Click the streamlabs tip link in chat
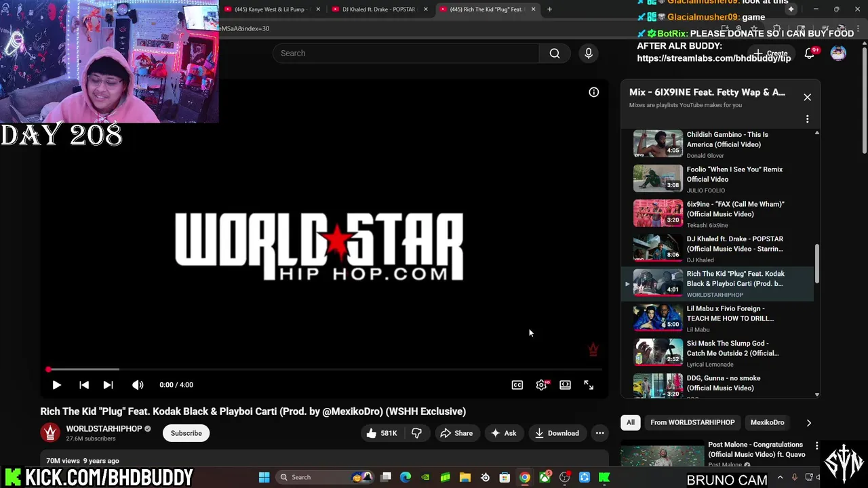Screen dimensions: 868x488 pos(714,58)
